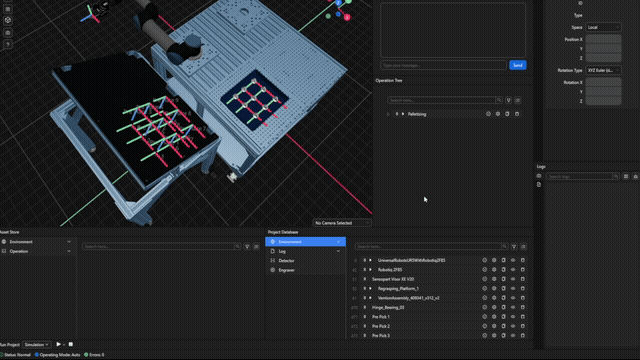Toggle visibility eye for Pre Pick 1

click(513, 317)
